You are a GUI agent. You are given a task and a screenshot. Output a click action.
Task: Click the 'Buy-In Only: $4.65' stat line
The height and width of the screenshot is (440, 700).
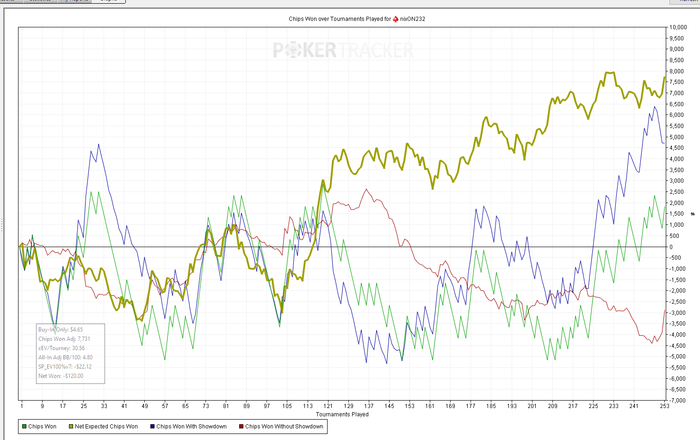pos(60,330)
